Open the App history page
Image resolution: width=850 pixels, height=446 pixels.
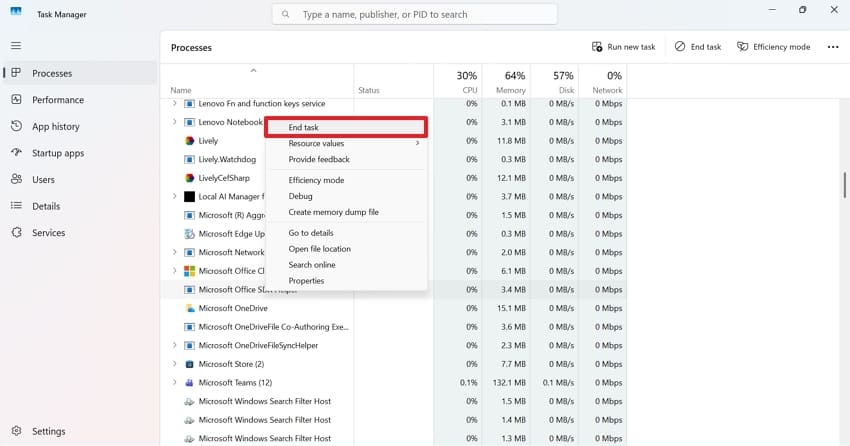coord(56,126)
